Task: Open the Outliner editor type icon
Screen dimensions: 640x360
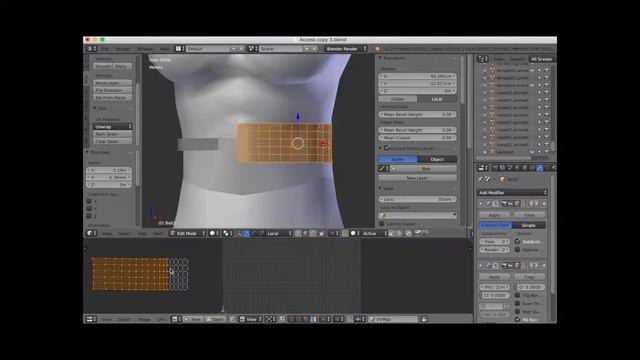Action: coord(483,59)
